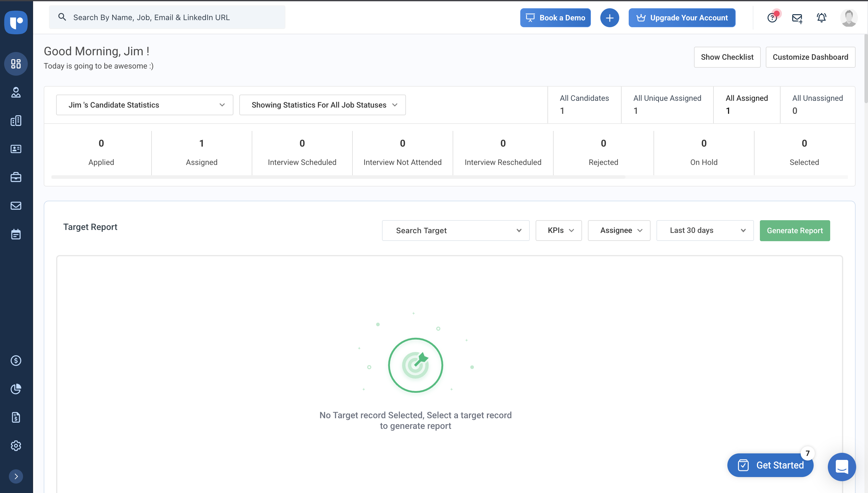
Task: Open the Calendar icon in sidebar
Action: click(x=16, y=233)
